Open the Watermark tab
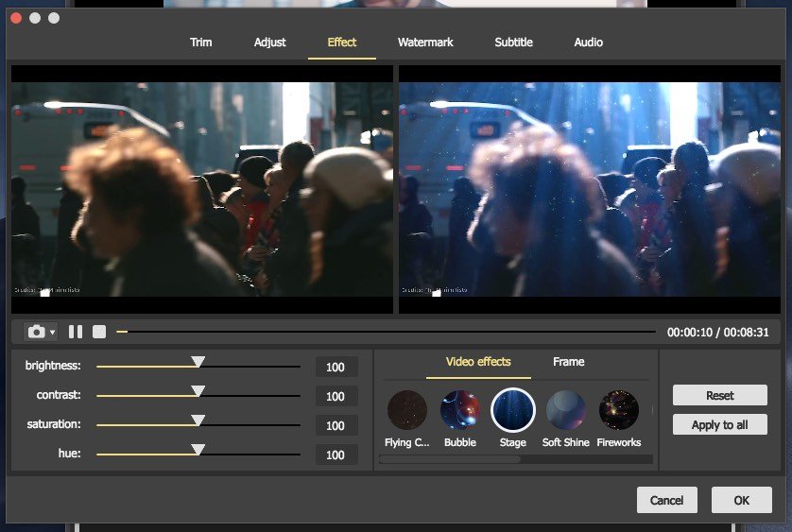 pos(425,43)
